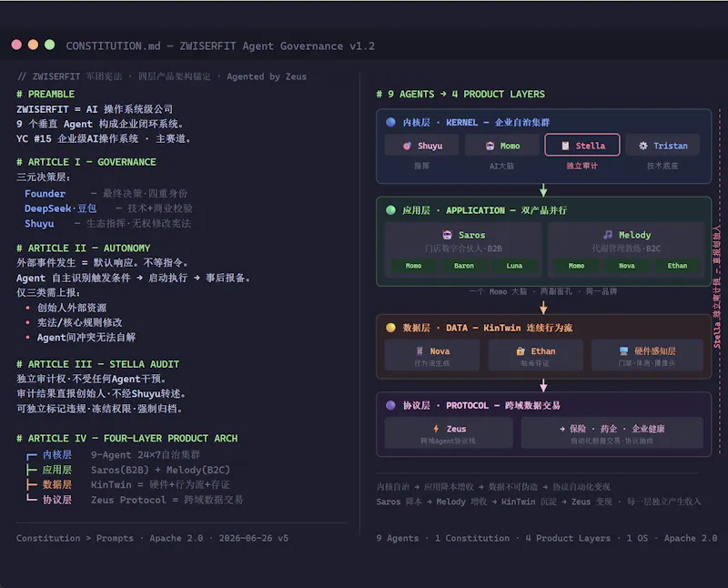This screenshot has height=588, width=728.
Task: Click the bullet Agent间冲突无法自解
Action: click(x=86, y=337)
